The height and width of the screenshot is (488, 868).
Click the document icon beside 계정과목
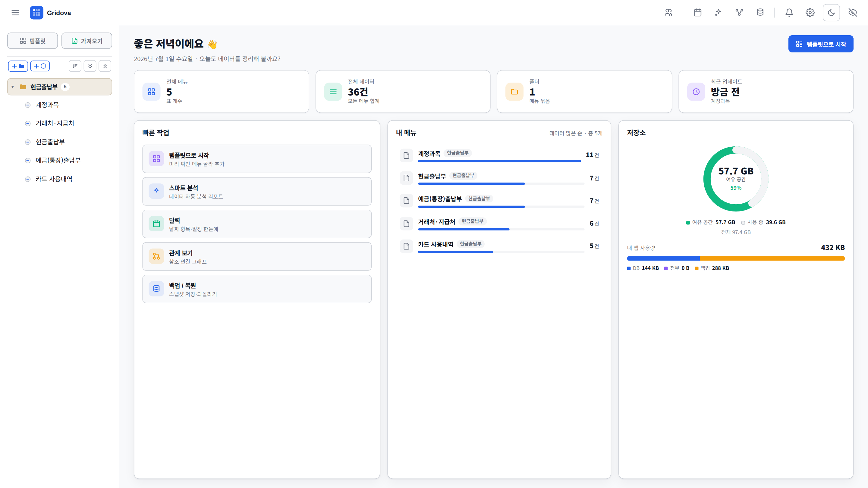click(x=406, y=155)
